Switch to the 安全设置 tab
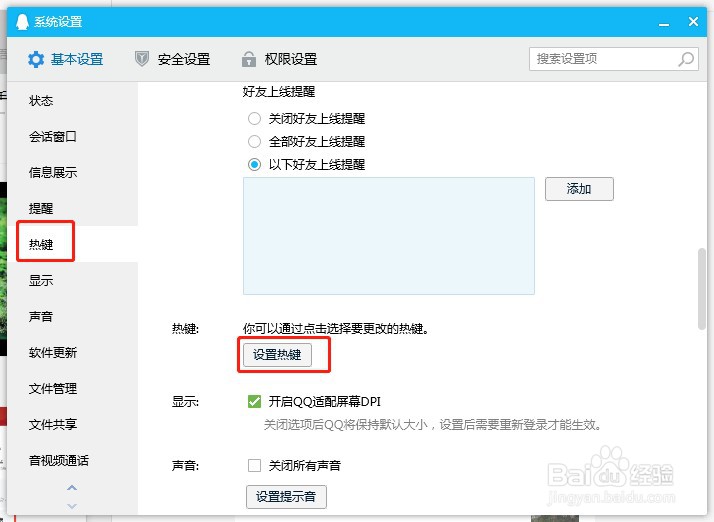This screenshot has height=522, width=714. point(173,59)
